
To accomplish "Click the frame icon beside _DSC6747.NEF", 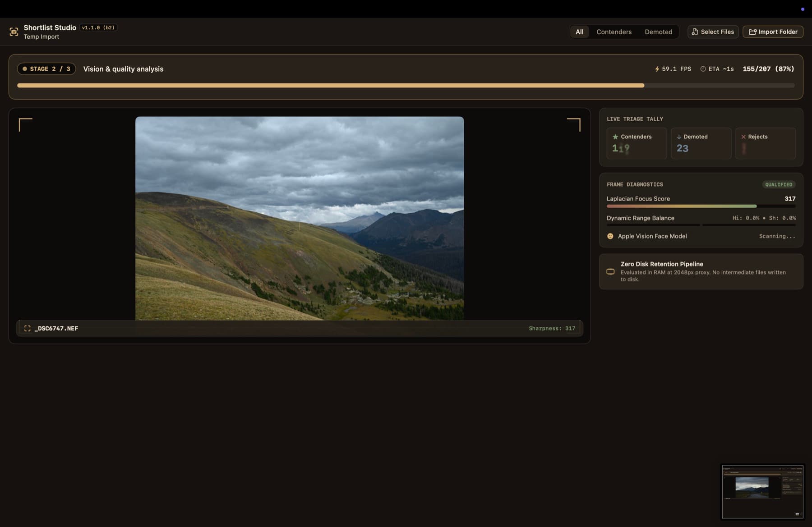I will [x=28, y=328].
